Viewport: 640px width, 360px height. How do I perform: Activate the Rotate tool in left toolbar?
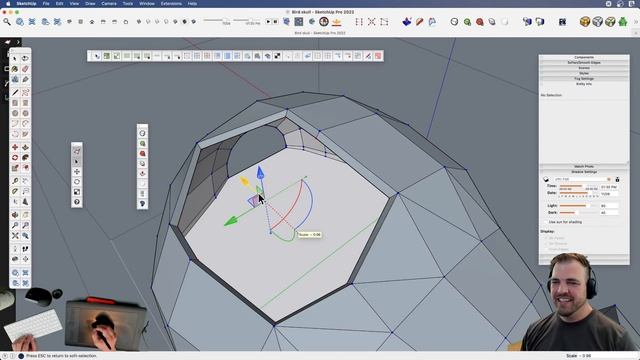[x=15, y=158]
